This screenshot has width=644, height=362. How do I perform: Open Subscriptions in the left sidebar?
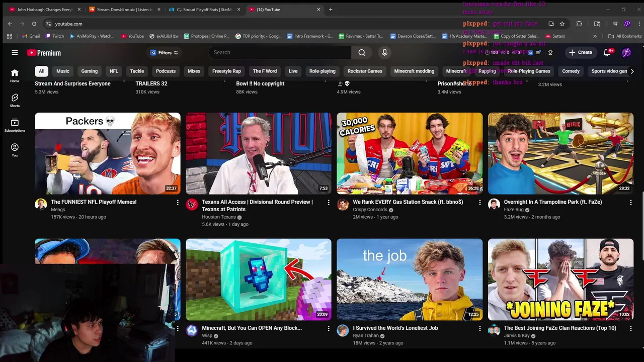15,125
